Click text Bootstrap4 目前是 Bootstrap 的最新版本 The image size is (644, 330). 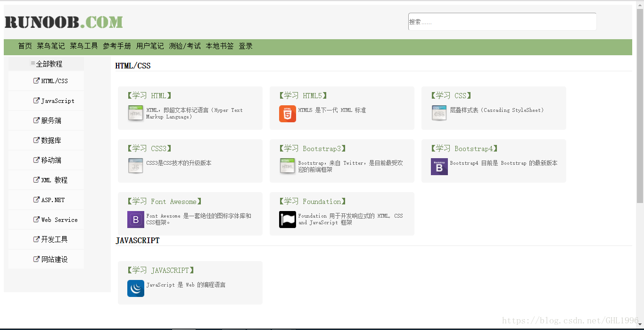504,163
